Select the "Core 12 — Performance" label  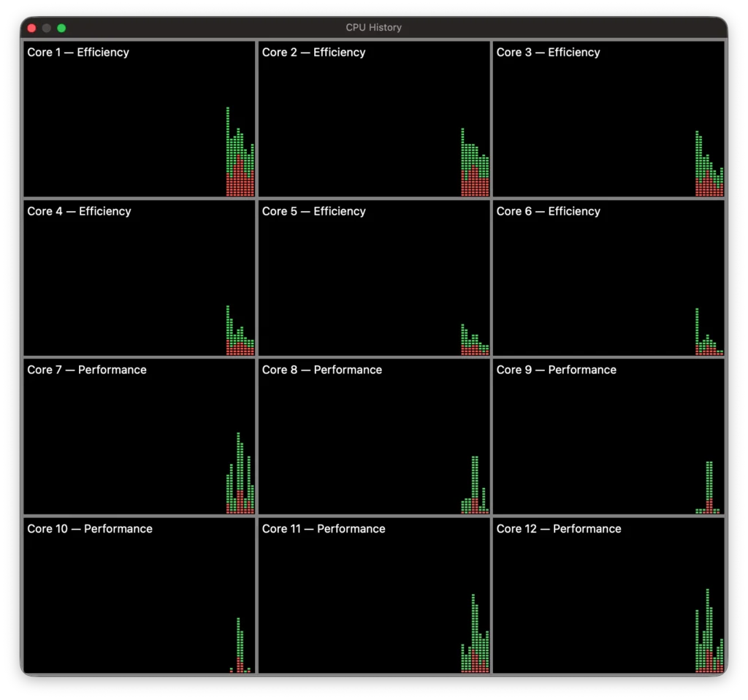(x=559, y=529)
